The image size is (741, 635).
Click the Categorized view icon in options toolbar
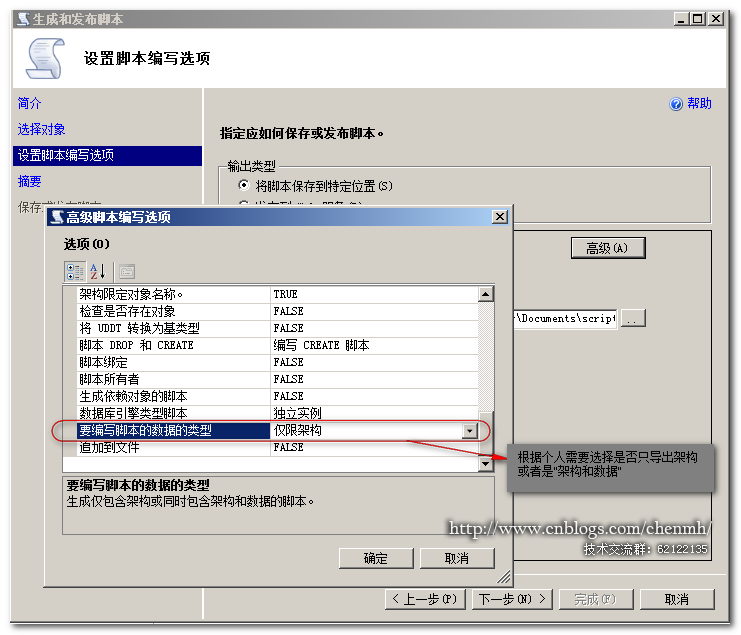pos(75,271)
